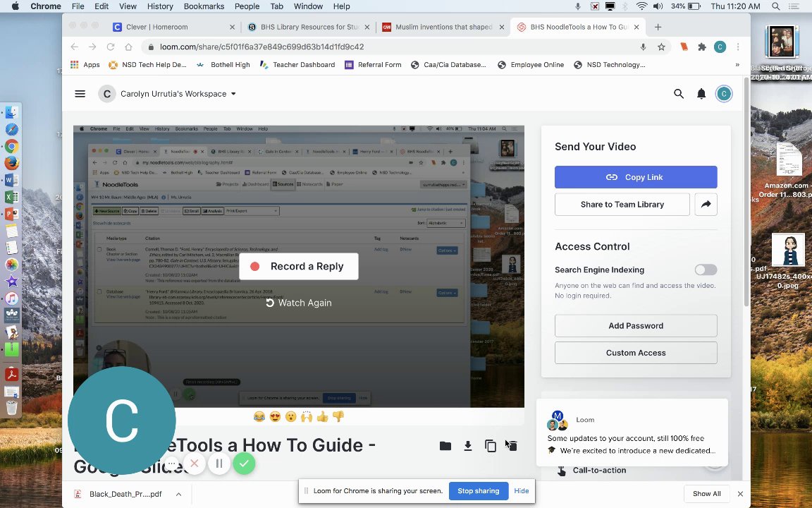Open Microsoft Excel from the dock
Screen dimensions: 812x508
(x=11, y=197)
